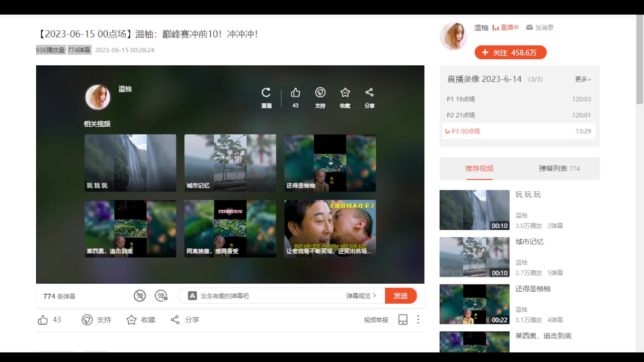Open the 'A' danmaku text style picker
This screenshot has width=644, height=362.
point(191,296)
